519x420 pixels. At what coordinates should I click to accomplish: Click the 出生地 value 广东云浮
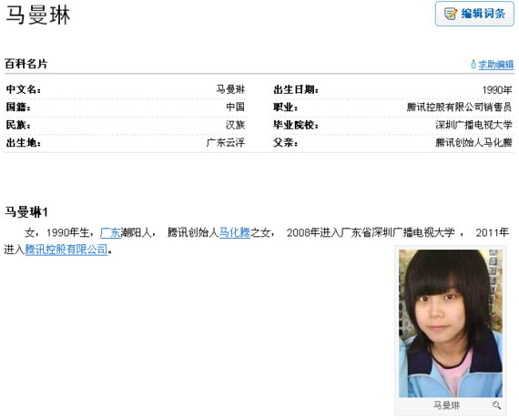click(226, 142)
